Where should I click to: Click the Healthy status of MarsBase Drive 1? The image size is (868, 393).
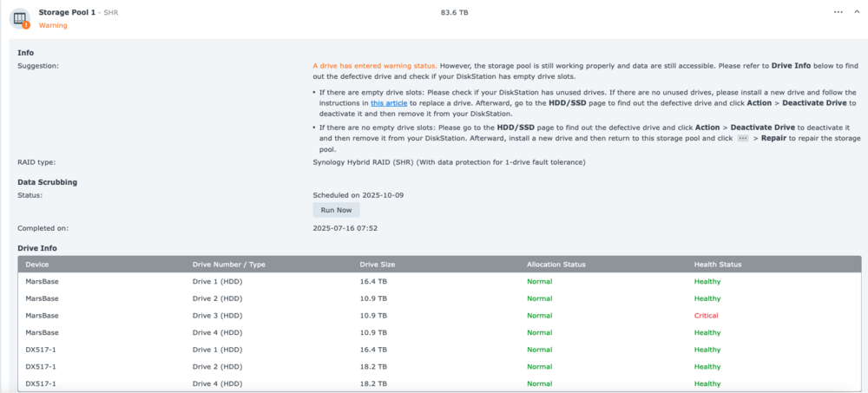click(707, 281)
